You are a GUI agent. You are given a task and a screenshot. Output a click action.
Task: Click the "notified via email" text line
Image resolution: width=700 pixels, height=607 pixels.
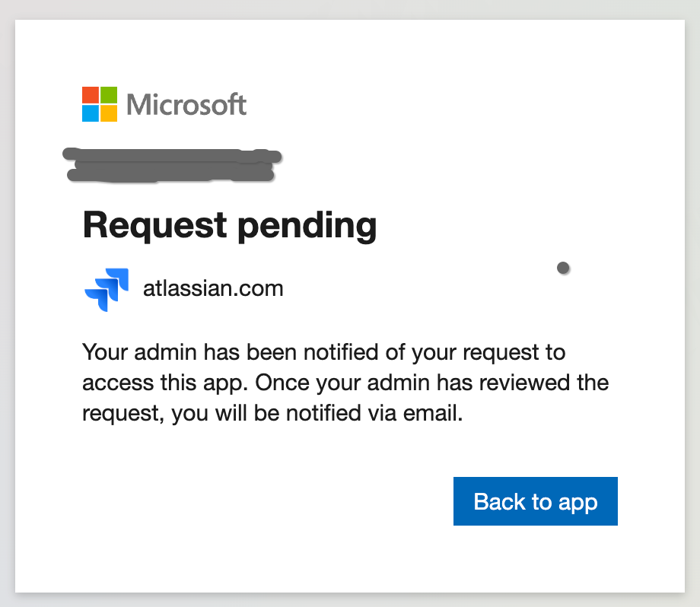272,414
